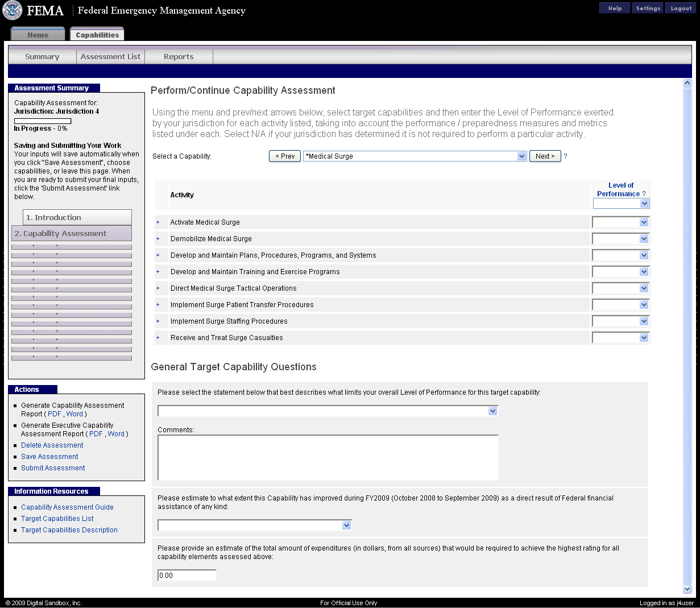
Task: Open the Target Capabilities List link
Action: tap(57, 519)
